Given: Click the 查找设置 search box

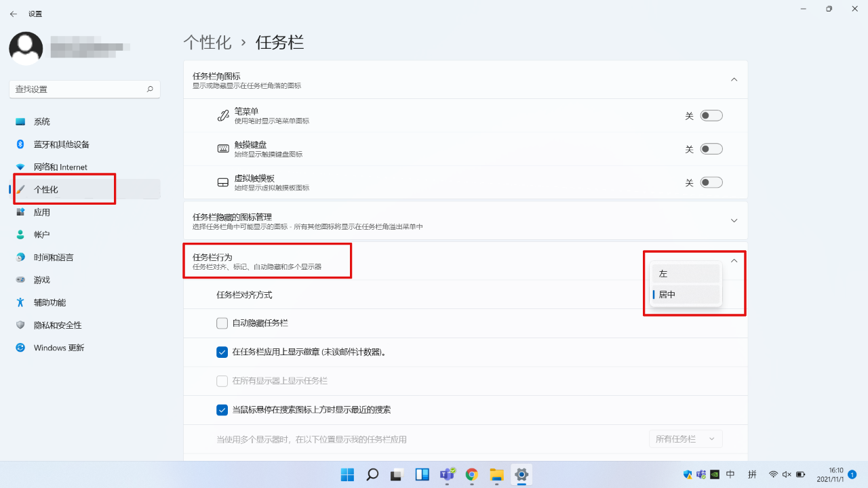Looking at the screenshot, I should click(84, 89).
